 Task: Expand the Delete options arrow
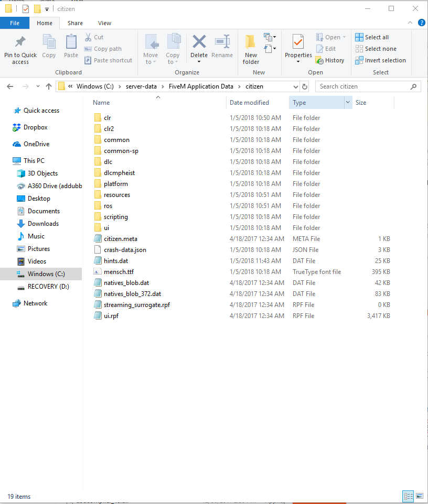(199, 62)
